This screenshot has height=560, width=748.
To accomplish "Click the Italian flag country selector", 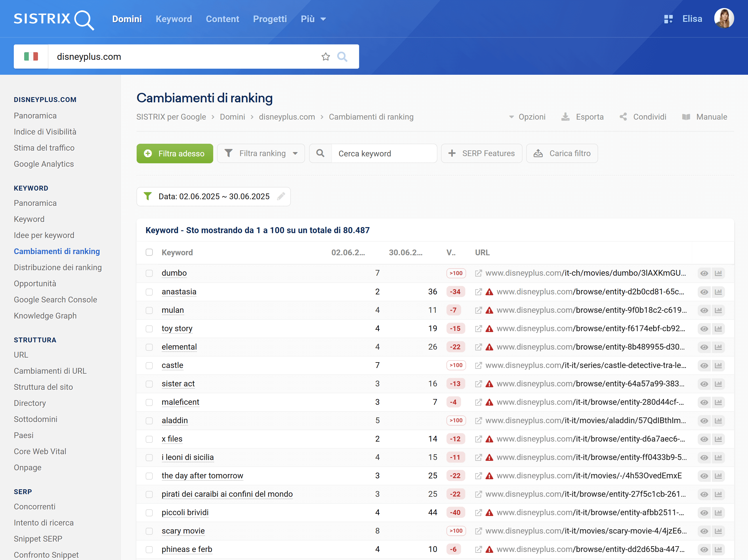I will tap(31, 56).
